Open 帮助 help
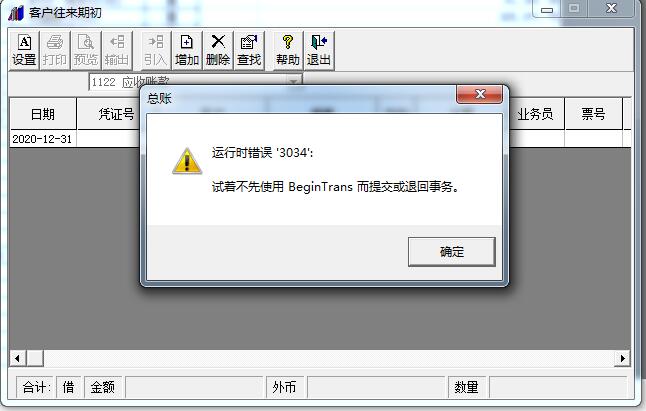646x411 pixels. (x=288, y=51)
